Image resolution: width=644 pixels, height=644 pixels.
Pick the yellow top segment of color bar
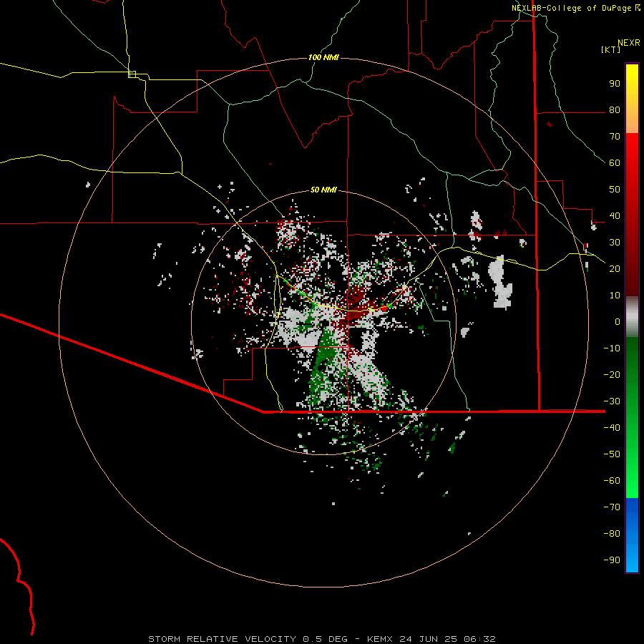pyautogui.click(x=632, y=99)
